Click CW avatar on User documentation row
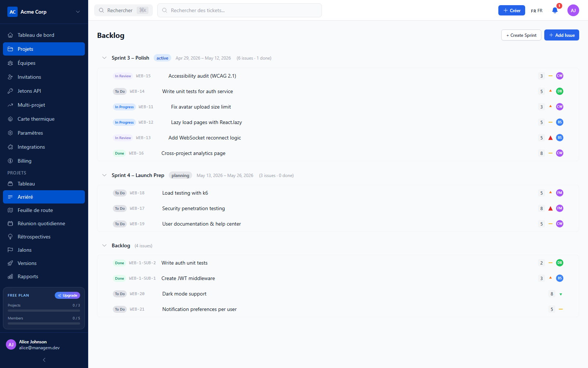 click(x=560, y=224)
